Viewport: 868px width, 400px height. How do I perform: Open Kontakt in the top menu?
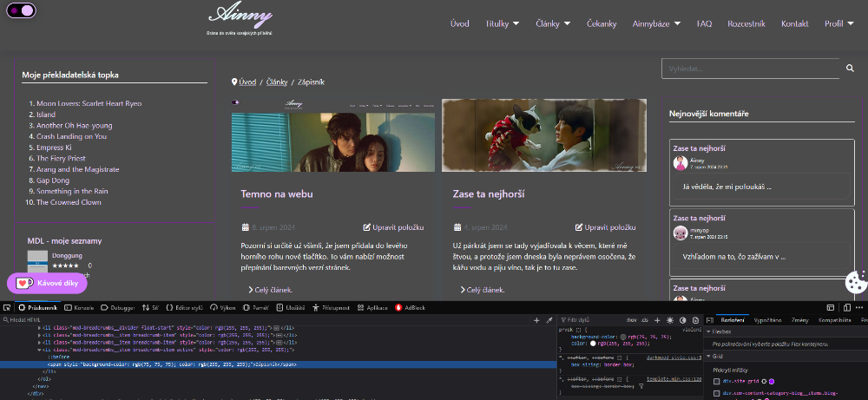pos(795,23)
